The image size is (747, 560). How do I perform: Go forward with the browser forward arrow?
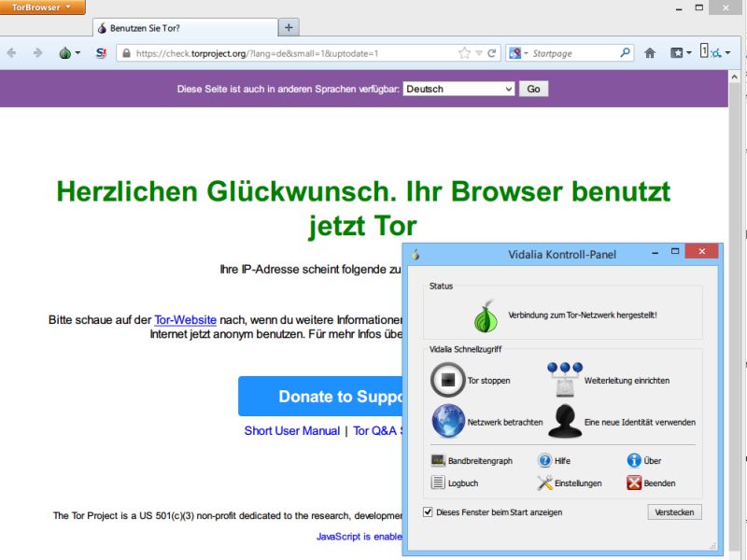[x=37, y=53]
